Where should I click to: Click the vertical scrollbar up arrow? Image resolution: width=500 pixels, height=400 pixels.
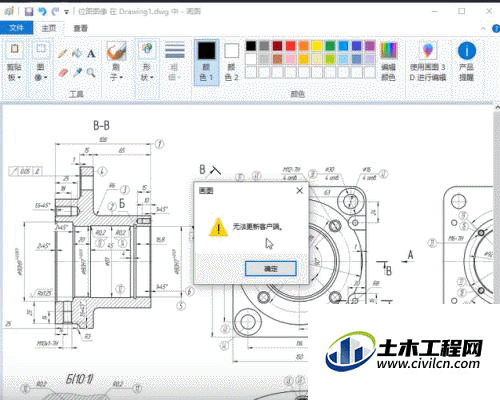(497, 108)
